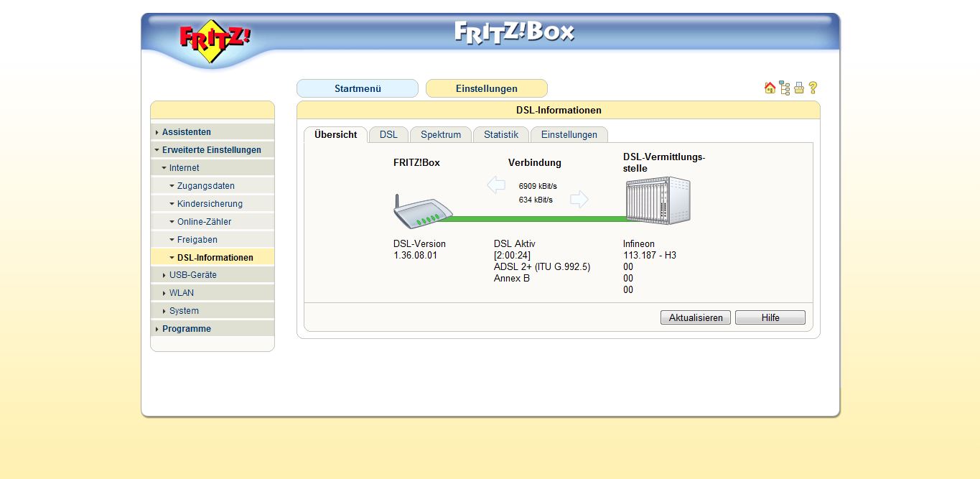Open the sitemap tree icon
This screenshot has height=479, width=980.
[785, 88]
